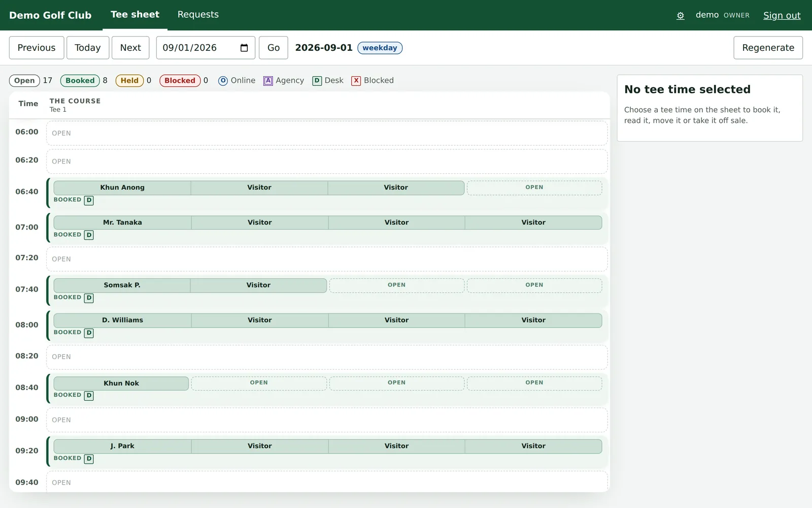
Task: Click the Visitor slot at 07:40
Action: 258,285
